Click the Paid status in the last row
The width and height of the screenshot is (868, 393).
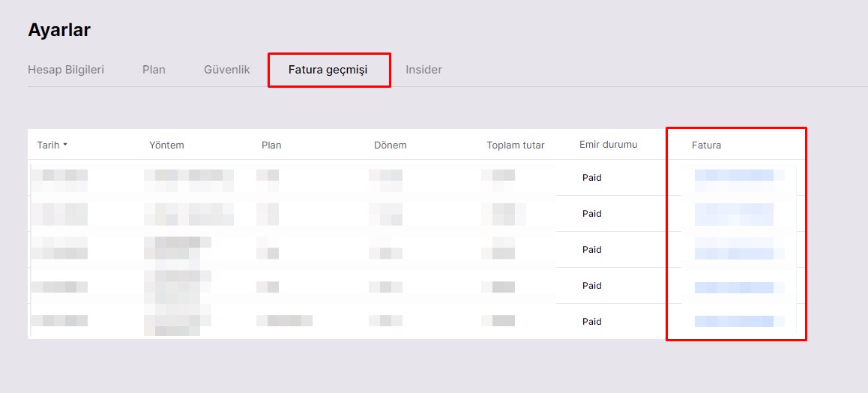pyautogui.click(x=592, y=322)
